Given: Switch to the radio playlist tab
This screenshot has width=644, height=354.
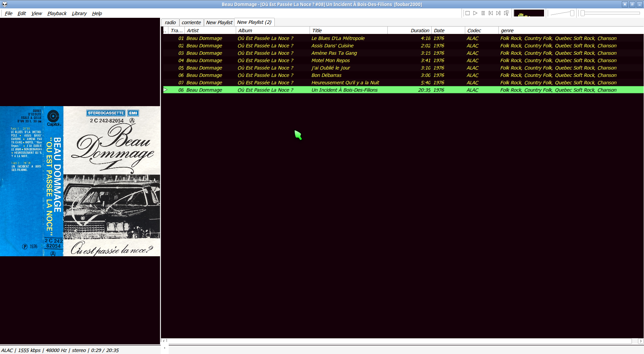Looking at the screenshot, I should click(170, 23).
